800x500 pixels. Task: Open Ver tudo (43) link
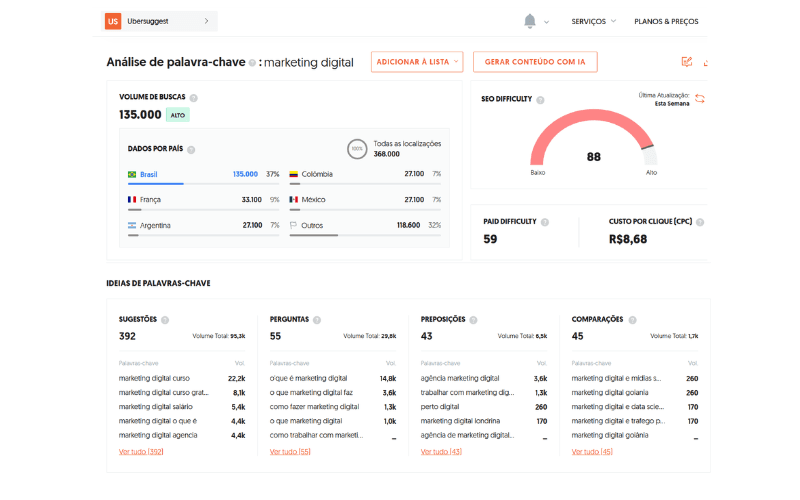(x=441, y=452)
